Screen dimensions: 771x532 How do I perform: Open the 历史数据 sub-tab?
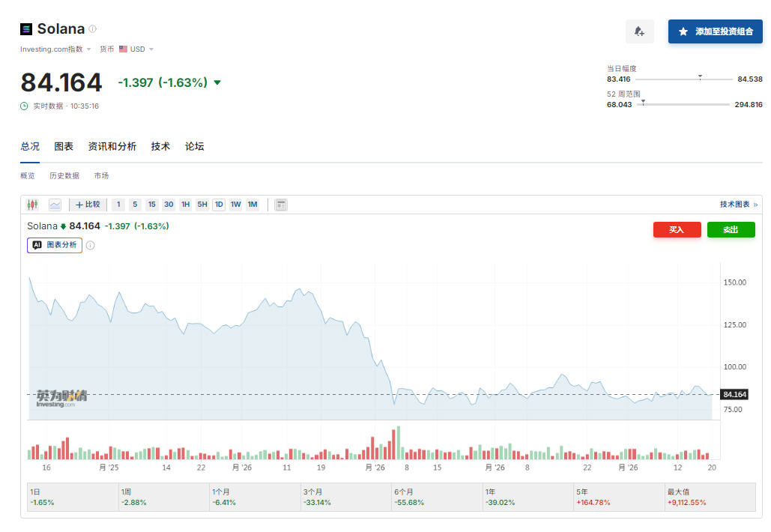64,175
